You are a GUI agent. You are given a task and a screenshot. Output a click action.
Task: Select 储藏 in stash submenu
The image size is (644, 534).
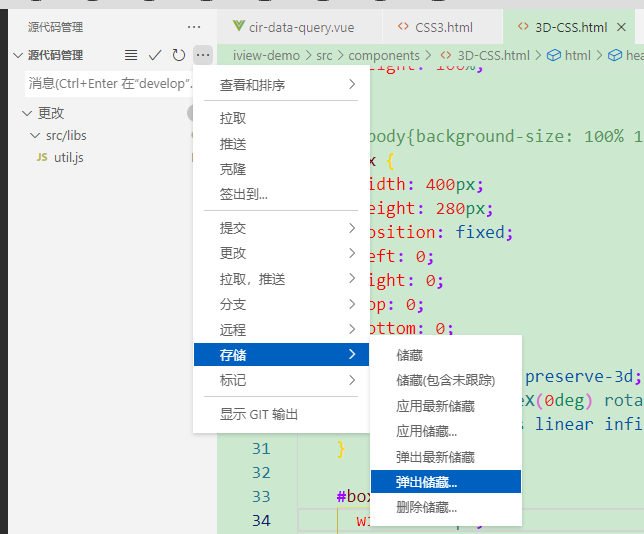pyautogui.click(x=446, y=355)
